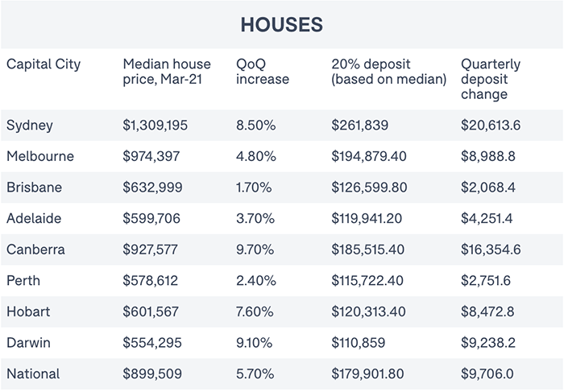Click Melbourne's median price $974,397
The image size is (564, 392).
tap(152, 155)
